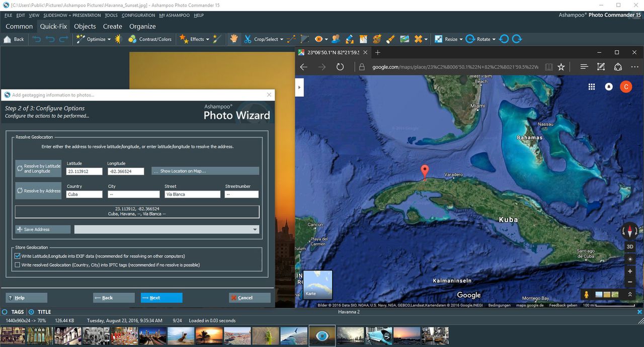Click the Latitude input field

[84, 171]
